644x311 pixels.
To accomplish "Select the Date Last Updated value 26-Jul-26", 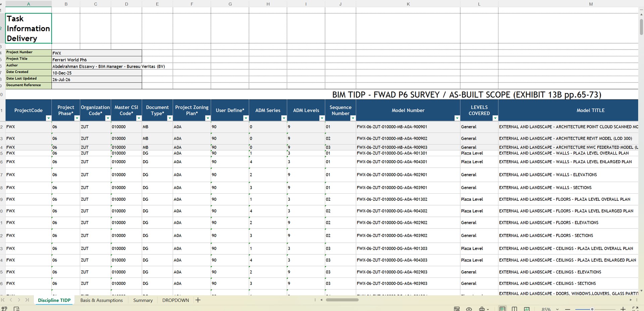I will 97,79.
